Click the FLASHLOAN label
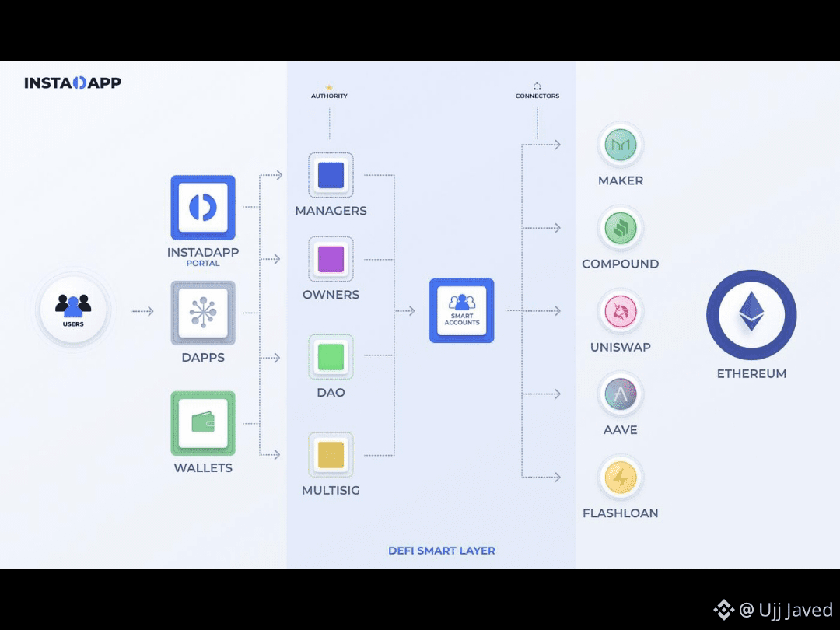This screenshot has height=630, width=840. click(x=621, y=513)
